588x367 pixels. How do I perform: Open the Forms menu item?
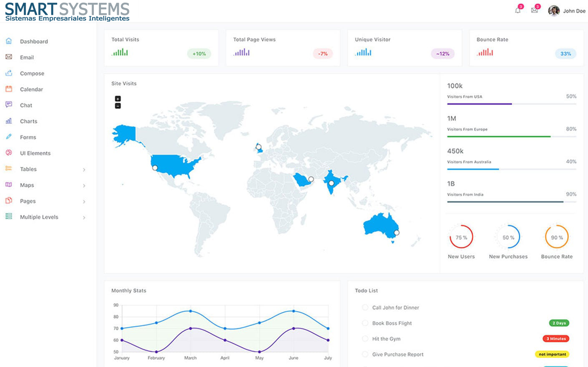point(28,137)
